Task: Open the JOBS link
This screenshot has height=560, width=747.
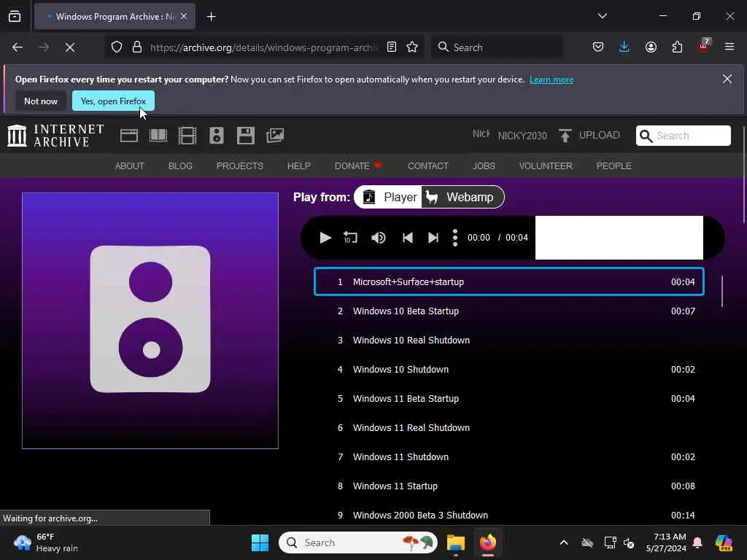Action: pyautogui.click(x=484, y=166)
